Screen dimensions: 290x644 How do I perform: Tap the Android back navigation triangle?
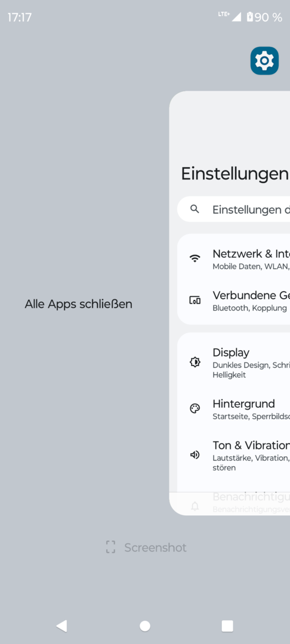click(x=61, y=626)
